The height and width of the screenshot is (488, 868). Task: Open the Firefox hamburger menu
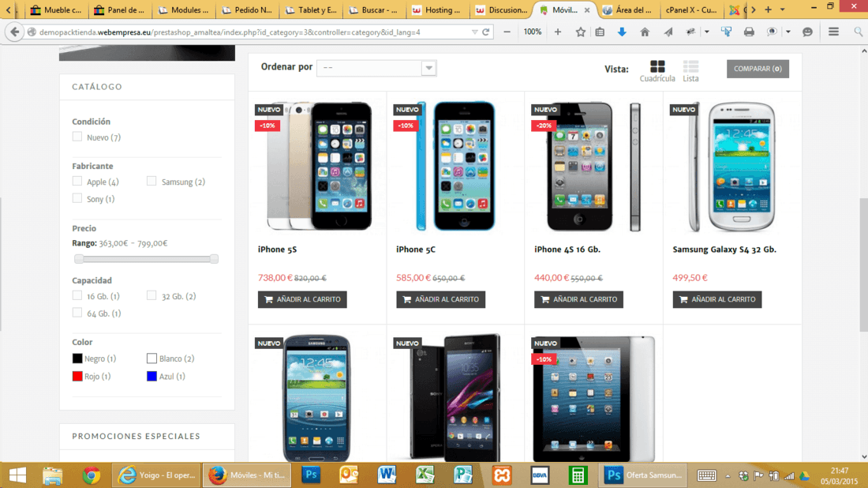point(834,32)
